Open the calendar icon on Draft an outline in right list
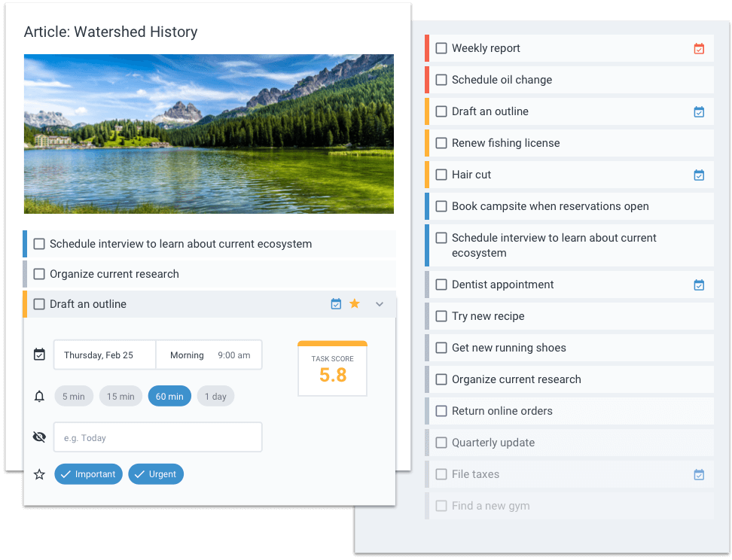The height and width of the screenshot is (560, 732). (699, 111)
